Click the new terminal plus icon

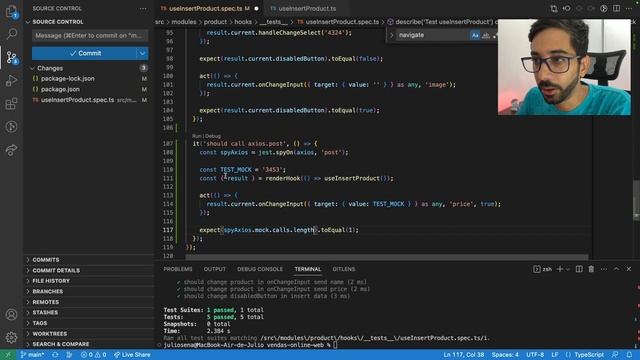coord(560,269)
